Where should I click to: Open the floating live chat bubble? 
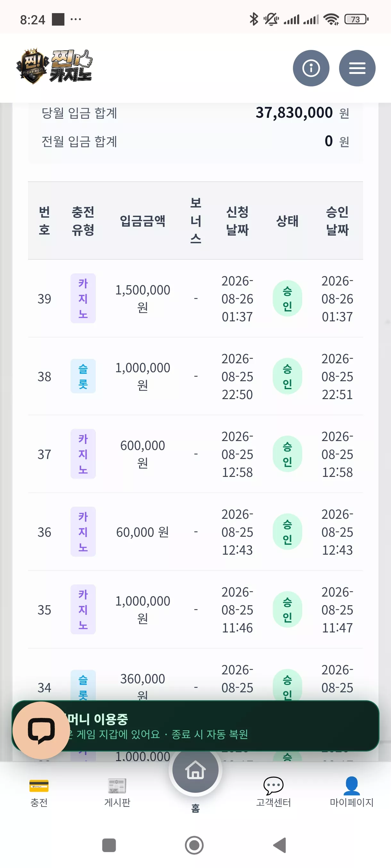coord(41,730)
